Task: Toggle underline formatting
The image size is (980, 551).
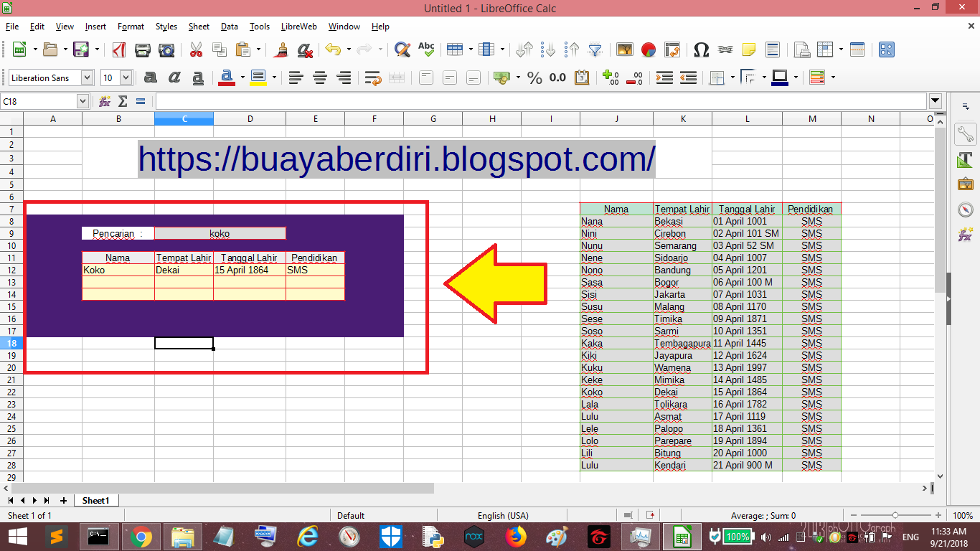Action: [x=198, y=77]
